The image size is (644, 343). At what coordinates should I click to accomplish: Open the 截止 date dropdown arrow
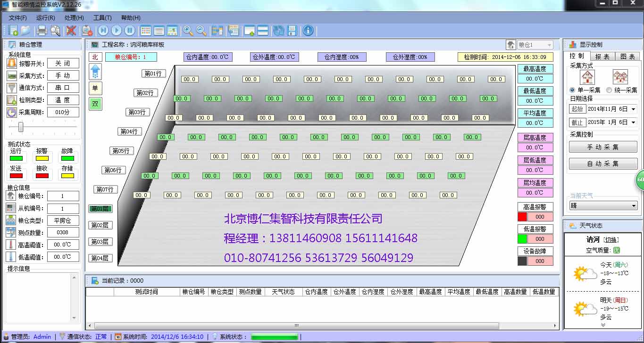(x=633, y=122)
